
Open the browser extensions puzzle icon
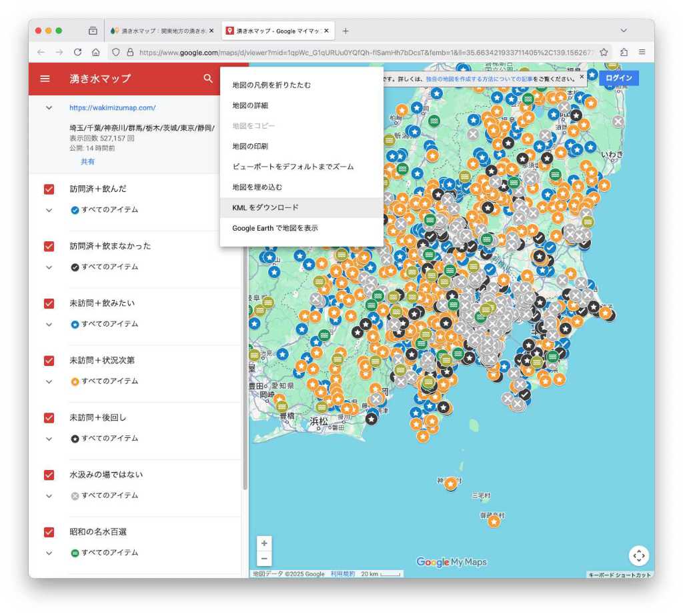click(624, 52)
